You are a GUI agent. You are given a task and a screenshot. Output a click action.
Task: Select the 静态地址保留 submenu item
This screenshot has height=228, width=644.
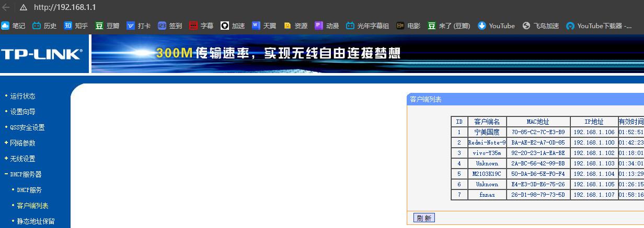pos(36,221)
